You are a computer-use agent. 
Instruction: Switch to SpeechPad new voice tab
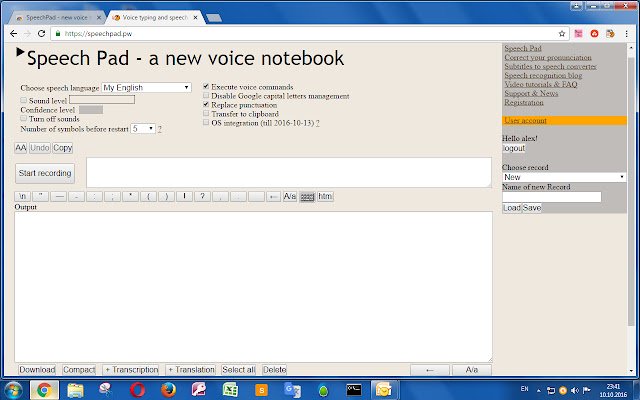pos(57,18)
